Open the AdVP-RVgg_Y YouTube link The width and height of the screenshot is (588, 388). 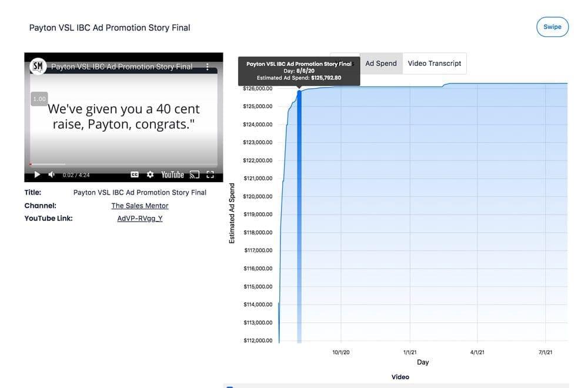(140, 219)
